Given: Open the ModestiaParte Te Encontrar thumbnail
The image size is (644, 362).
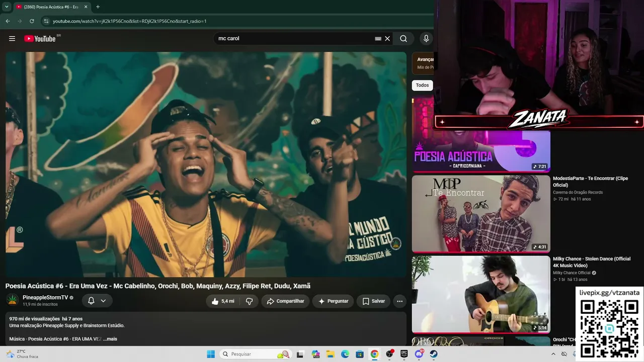Looking at the screenshot, I should (x=481, y=214).
